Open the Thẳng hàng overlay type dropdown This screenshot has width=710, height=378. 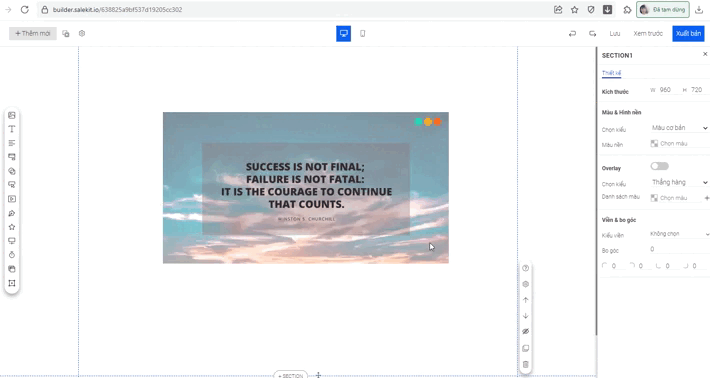coord(679,182)
